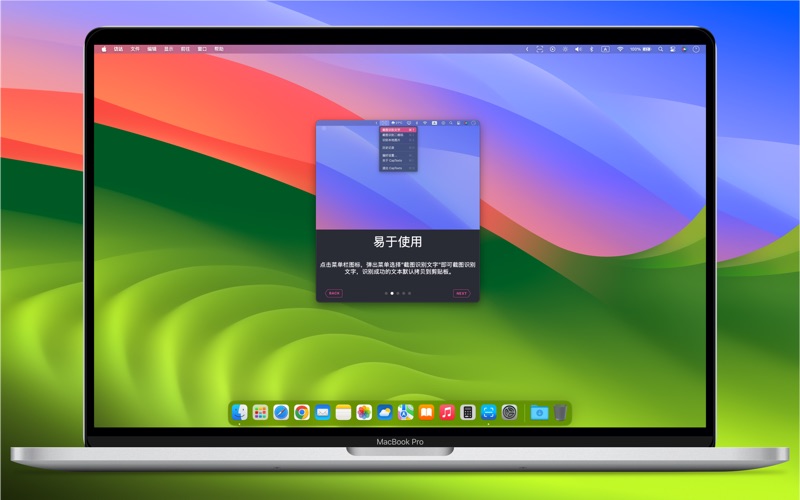This screenshot has width=800, height=500.
Task: Open the 显示 menu
Action: (x=169, y=49)
